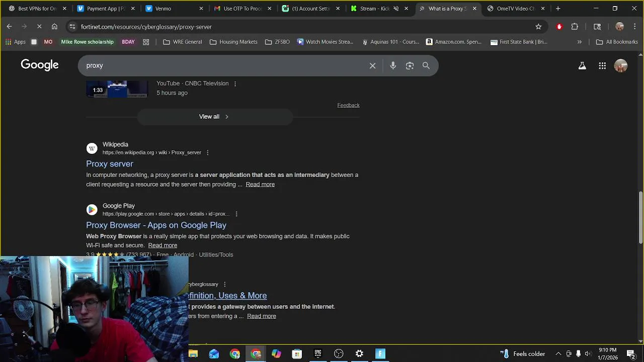644x362 pixels.
Task: Open All Bookmarks folder
Action: point(617,42)
